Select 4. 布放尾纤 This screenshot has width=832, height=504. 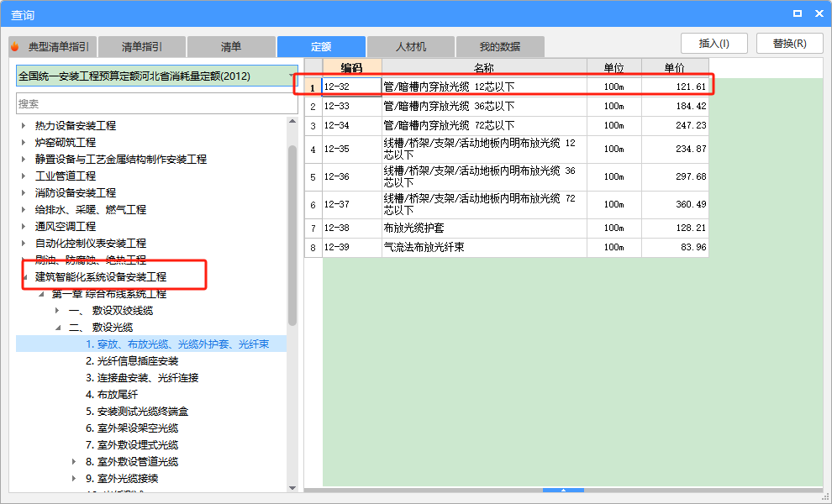tap(112, 395)
